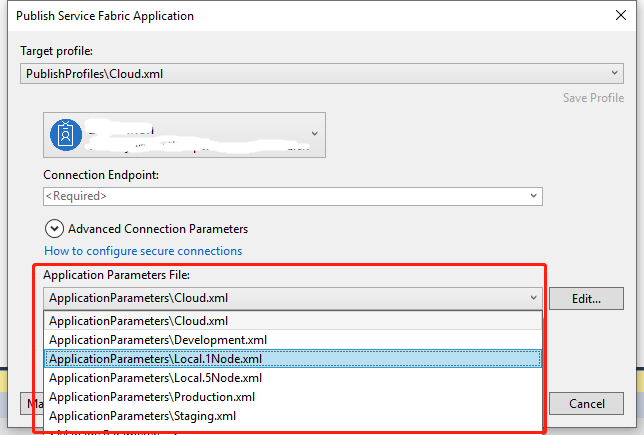Select ApplicationParameters\Cloud.xml in the list
This screenshot has width=644, height=435.
(x=292, y=321)
